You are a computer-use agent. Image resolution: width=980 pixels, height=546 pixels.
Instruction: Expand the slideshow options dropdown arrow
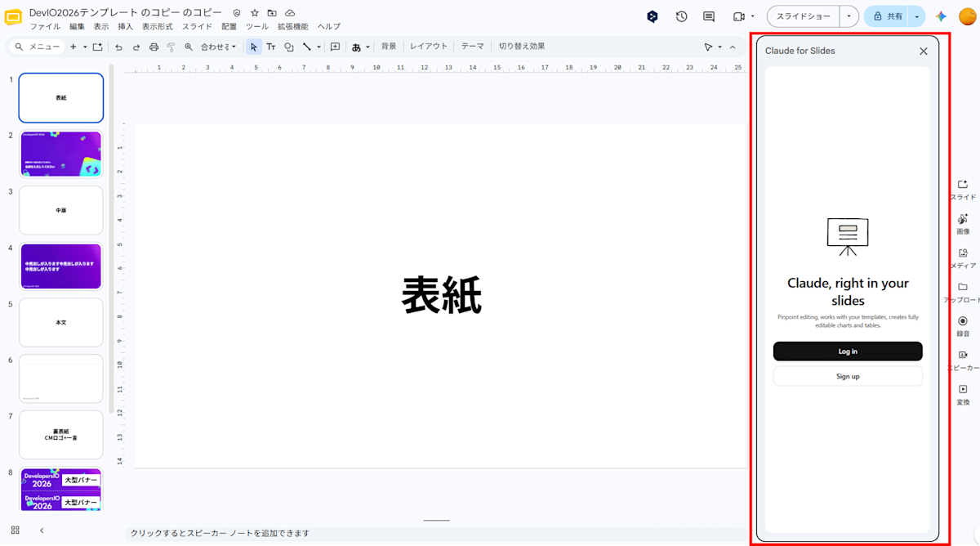tap(849, 16)
